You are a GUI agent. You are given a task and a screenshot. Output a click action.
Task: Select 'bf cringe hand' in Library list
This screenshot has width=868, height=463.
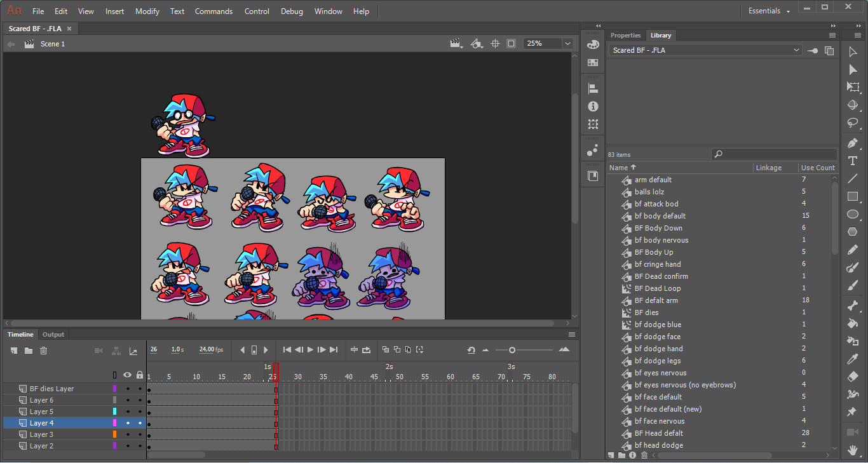pyautogui.click(x=657, y=264)
